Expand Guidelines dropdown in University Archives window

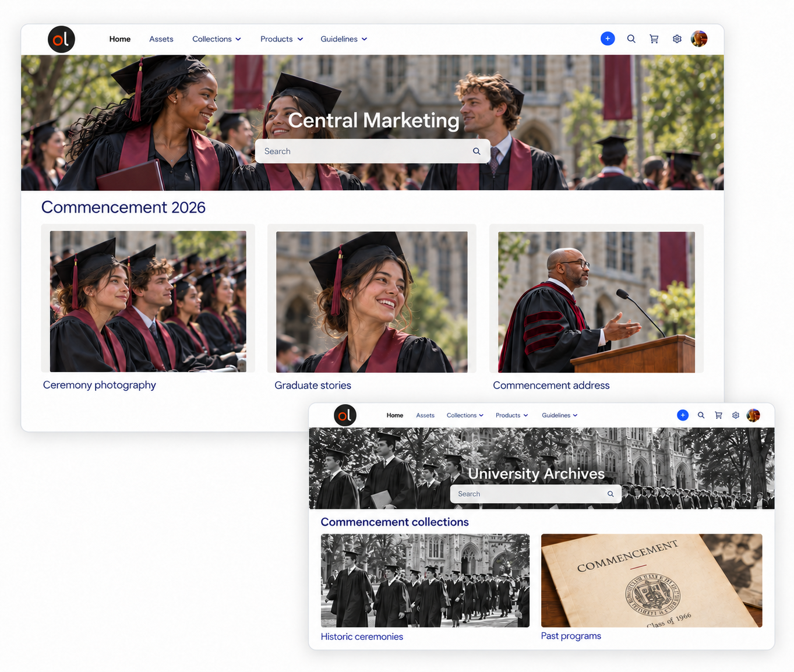[559, 415]
